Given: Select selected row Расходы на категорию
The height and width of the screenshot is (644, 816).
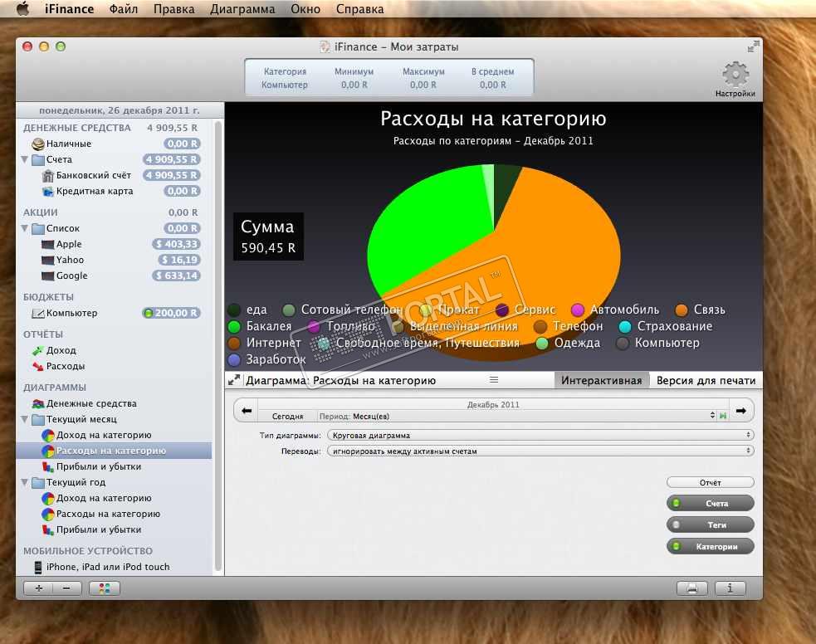Looking at the screenshot, I should 114,451.
